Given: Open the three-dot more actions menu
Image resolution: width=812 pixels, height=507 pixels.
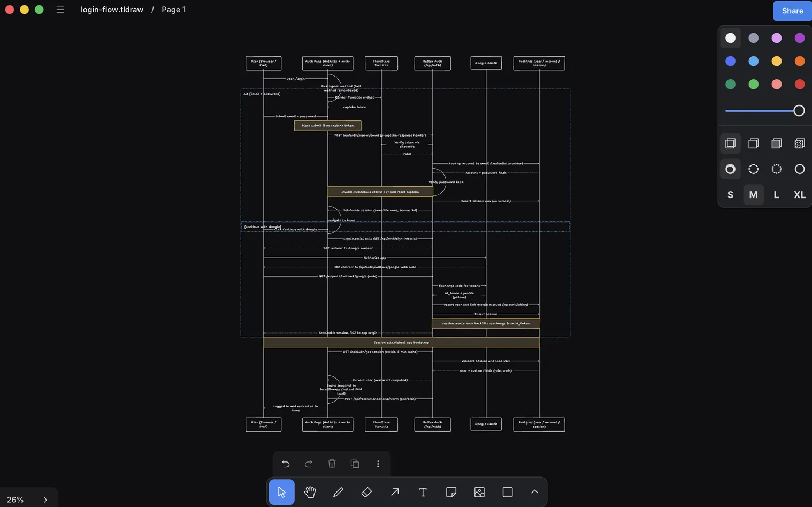Looking at the screenshot, I should pos(378,464).
